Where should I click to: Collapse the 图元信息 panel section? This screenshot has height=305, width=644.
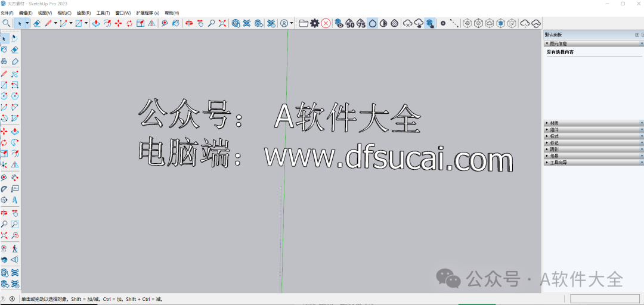tap(593, 43)
